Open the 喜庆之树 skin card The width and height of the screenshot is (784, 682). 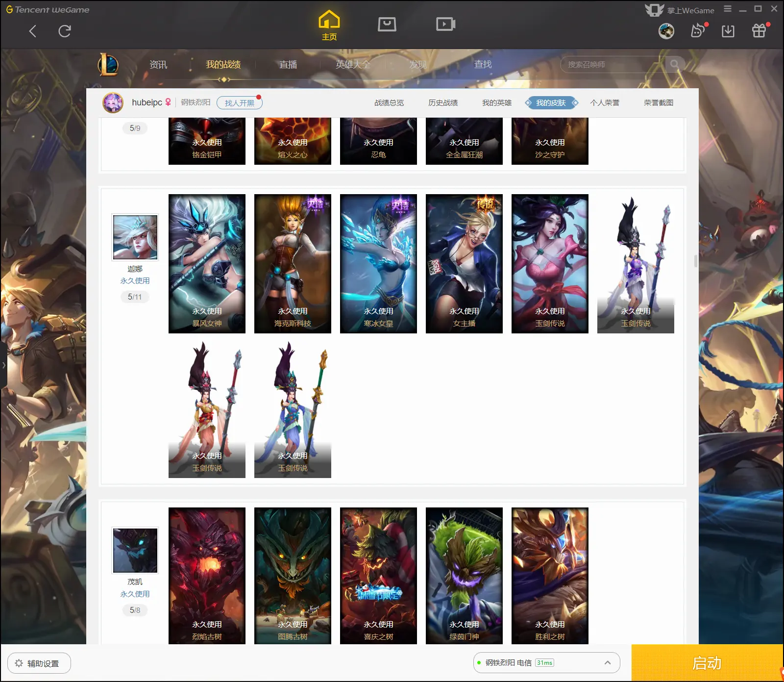(378, 576)
